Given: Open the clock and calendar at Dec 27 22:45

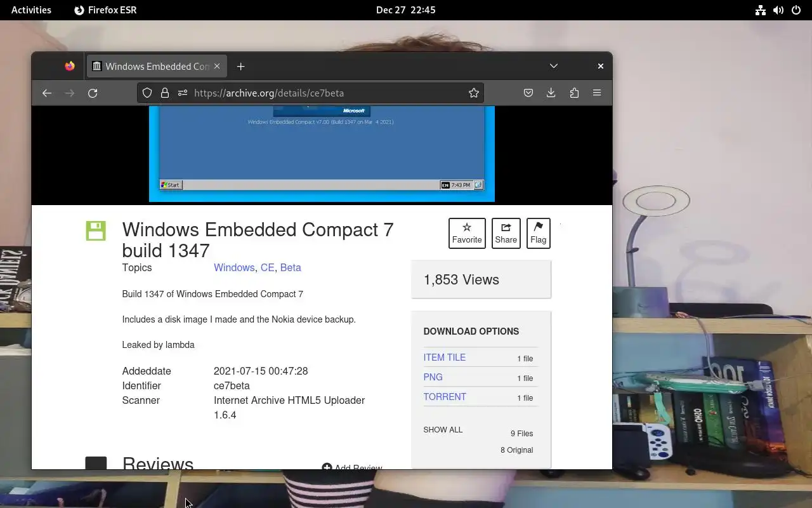Looking at the screenshot, I should pyautogui.click(x=406, y=10).
